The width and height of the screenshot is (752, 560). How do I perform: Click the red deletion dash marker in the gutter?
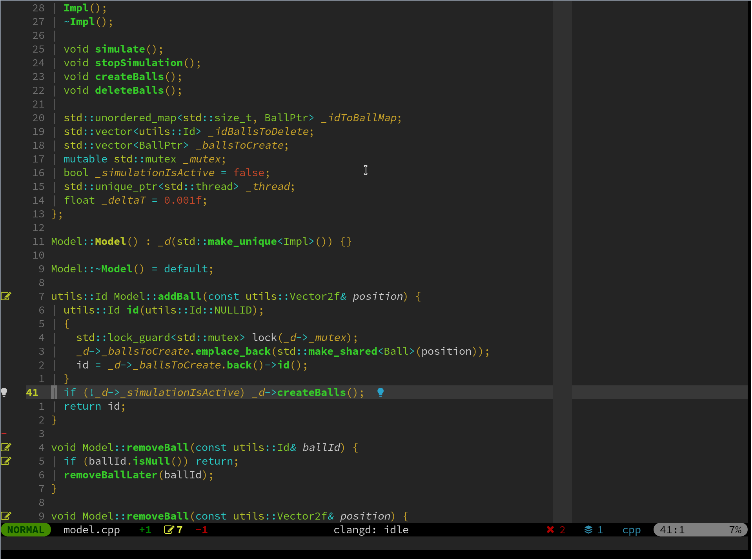pos(4,433)
